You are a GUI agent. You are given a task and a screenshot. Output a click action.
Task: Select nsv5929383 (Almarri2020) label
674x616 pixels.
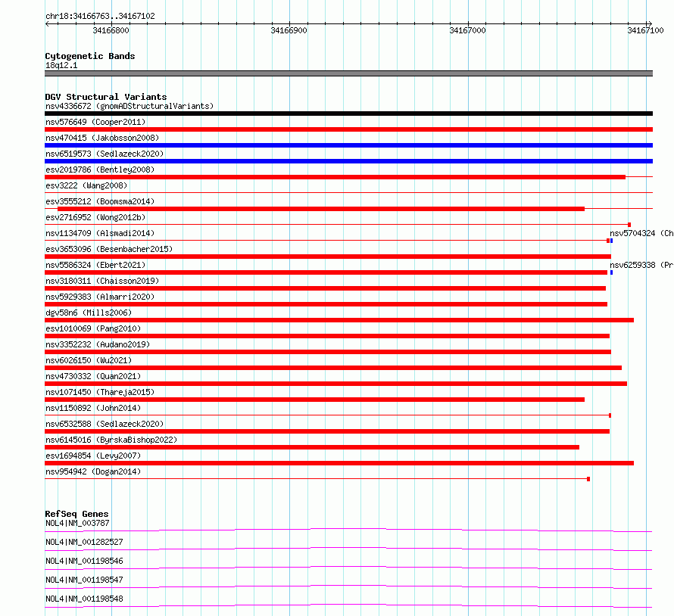point(100,297)
